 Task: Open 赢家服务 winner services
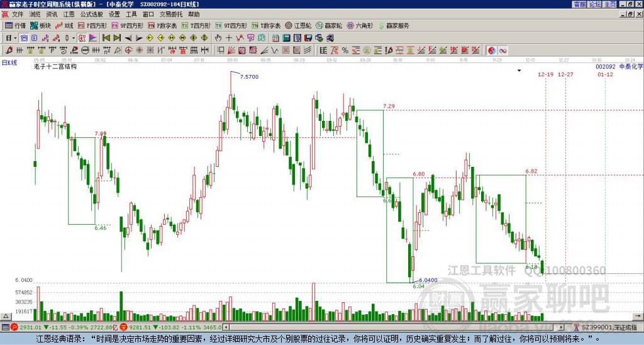coord(394,25)
